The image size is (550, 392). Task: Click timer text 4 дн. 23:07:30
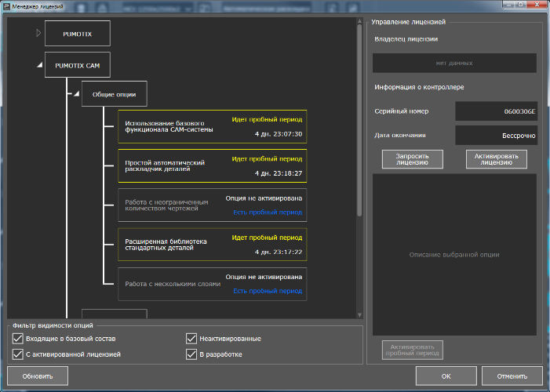[279, 134]
